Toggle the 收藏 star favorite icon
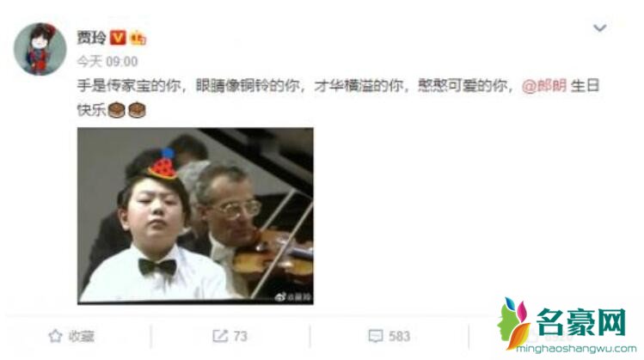This screenshot has height=360, width=644. [55, 336]
